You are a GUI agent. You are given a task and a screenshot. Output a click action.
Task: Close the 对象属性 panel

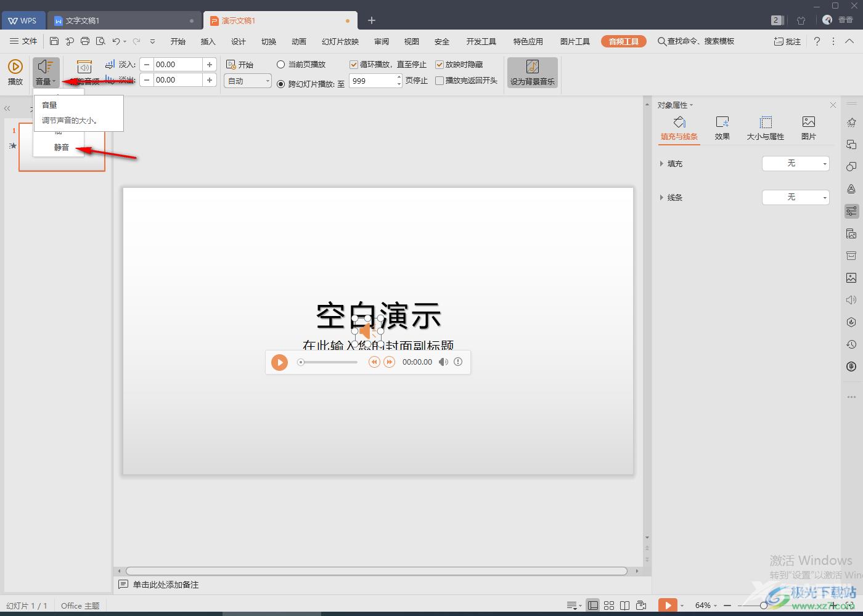click(833, 105)
